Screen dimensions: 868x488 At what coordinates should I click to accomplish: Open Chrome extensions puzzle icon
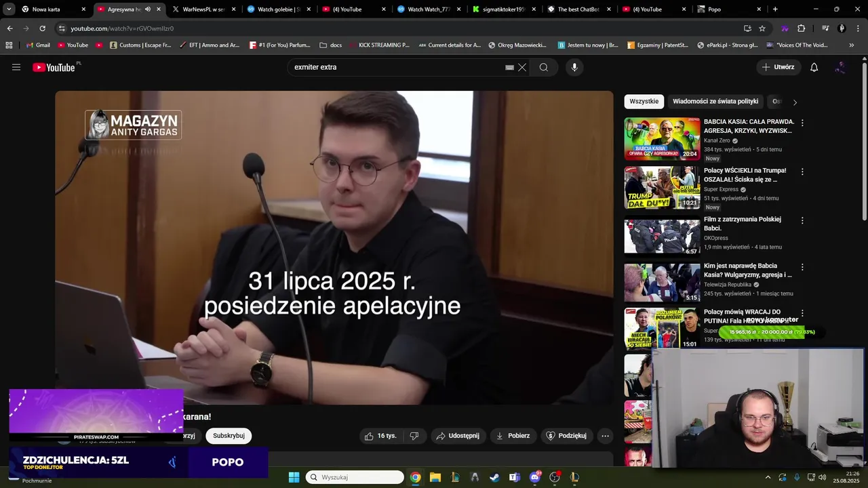801,28
